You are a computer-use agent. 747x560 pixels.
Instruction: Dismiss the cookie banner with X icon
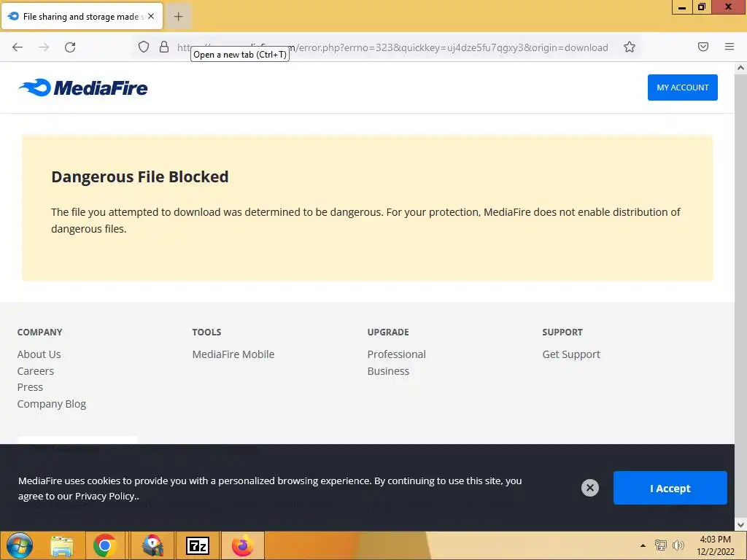click(589, 488)
